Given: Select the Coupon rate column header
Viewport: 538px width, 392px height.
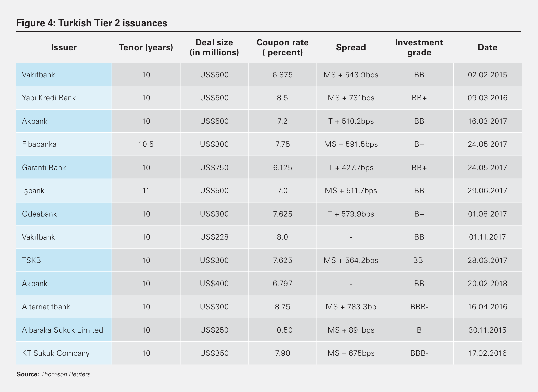Looking at the screenshot, I should coord(282,47).
